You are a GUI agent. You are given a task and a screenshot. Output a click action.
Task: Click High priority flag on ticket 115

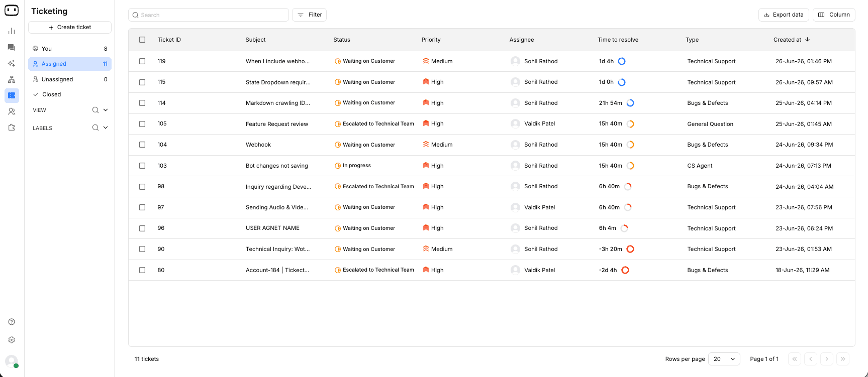426,82
